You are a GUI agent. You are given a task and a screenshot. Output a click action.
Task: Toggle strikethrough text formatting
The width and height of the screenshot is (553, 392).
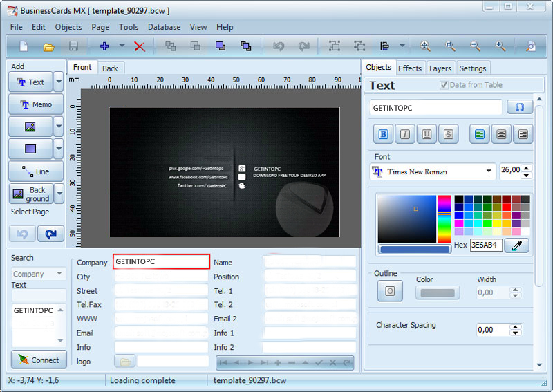tap(448, 134)
